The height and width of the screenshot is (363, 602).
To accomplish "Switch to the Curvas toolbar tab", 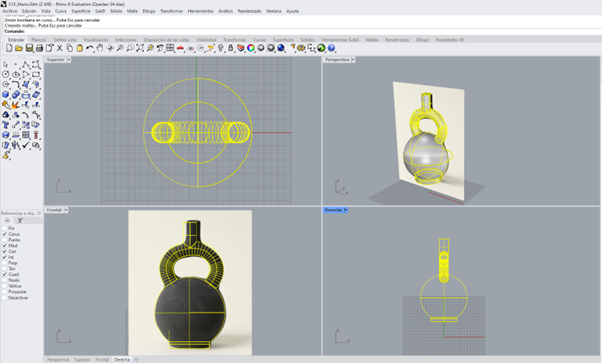I will tap(260, 40).
